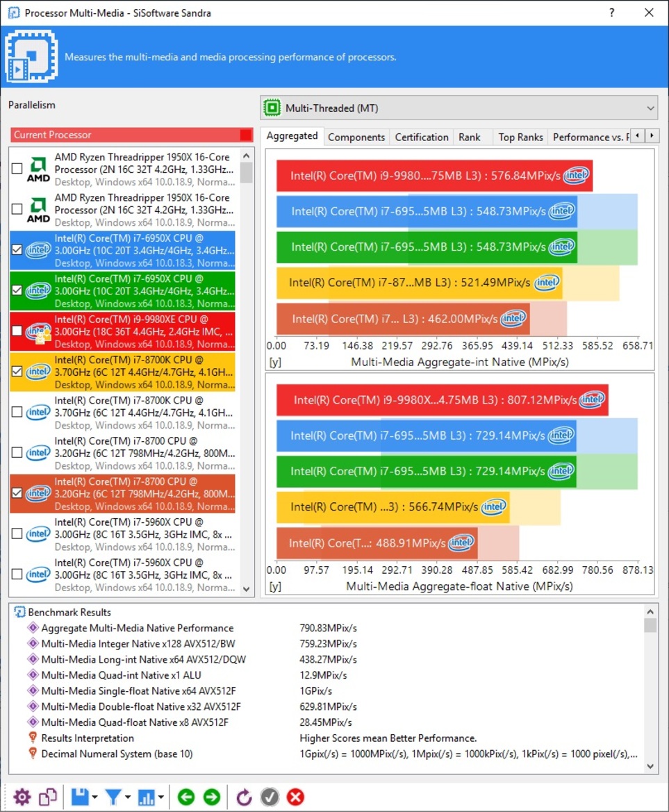Click Intel logo of unchecked i7-8700 entry
This screenshot has width=669, height=812.
pyautogui.click(x=38, y=453)
